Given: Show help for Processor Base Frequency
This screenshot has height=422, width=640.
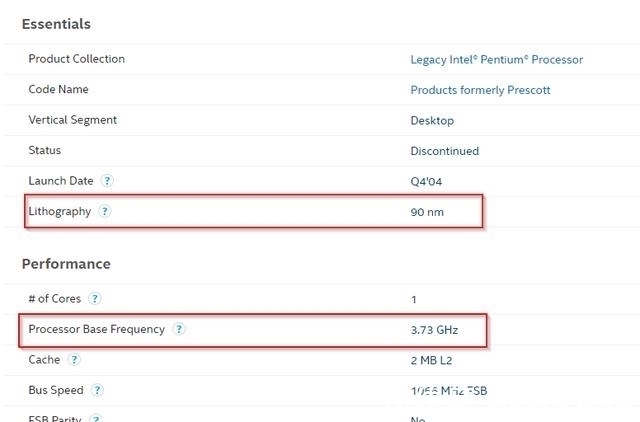Looking at the screenshot, I should click(x=179, y=329).
